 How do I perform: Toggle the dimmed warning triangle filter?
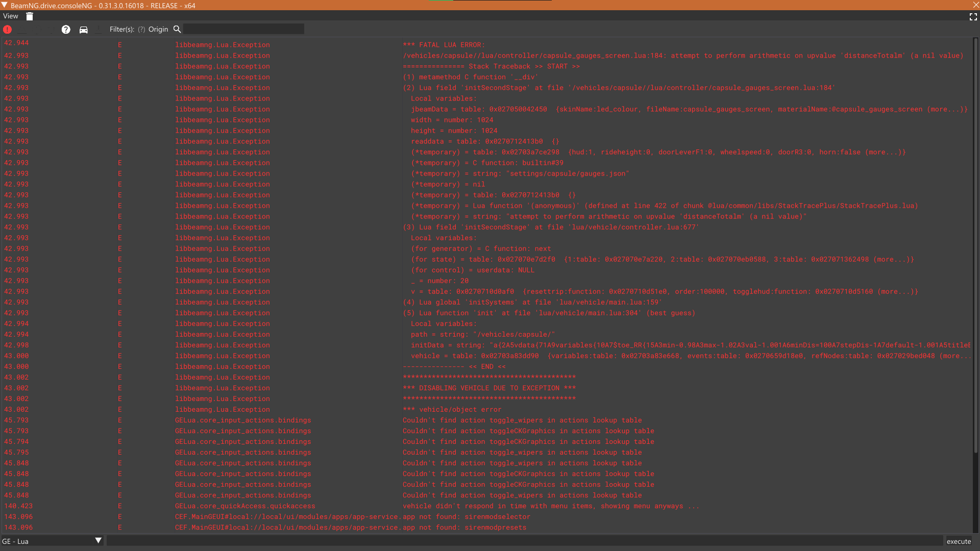pyautogui.click(x=22, y=30)
